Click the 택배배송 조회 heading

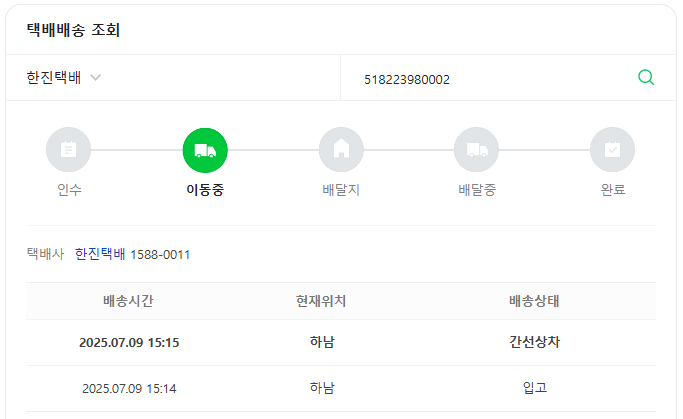[x=73, y=30]
